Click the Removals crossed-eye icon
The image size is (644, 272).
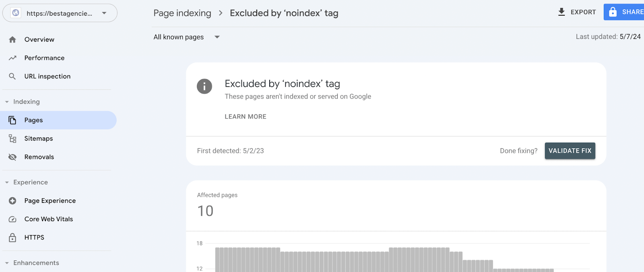pyautogui.click(x=12, y=157)
